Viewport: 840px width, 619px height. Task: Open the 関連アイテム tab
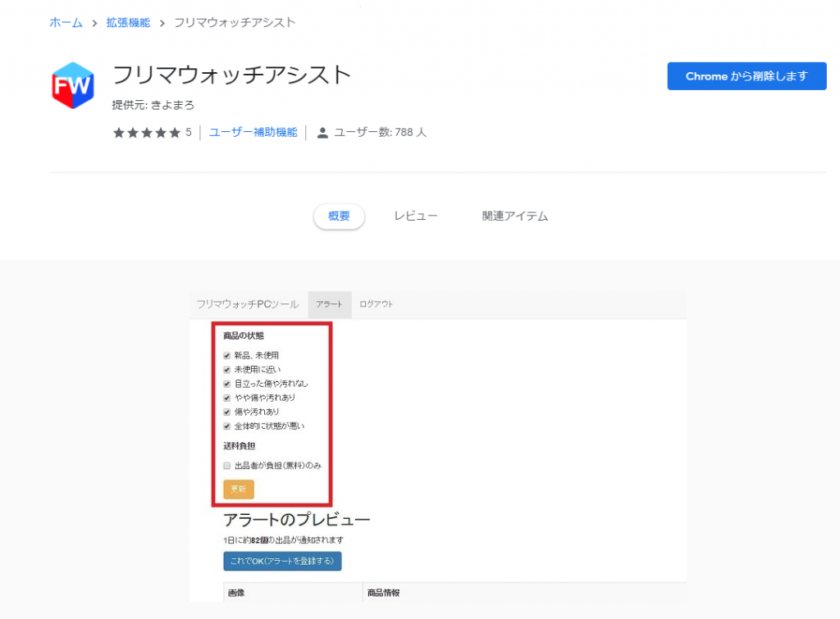(x=514, y=216)
